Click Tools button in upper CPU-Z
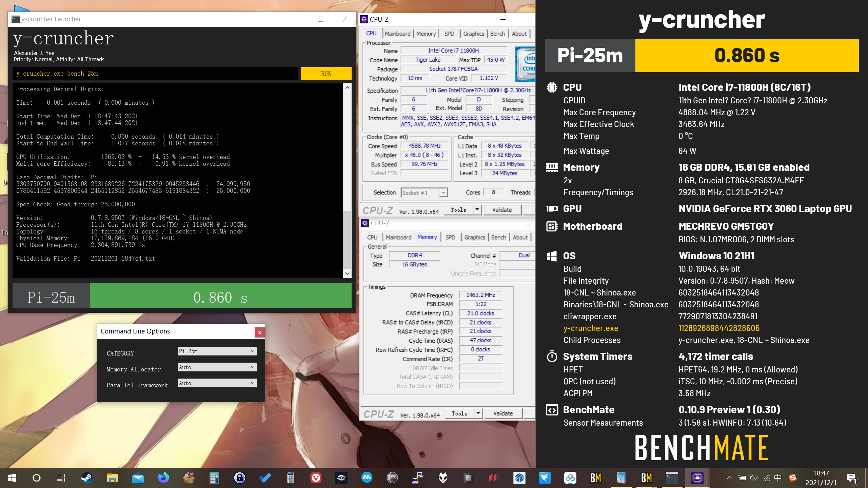Image resolution: width=868 pixels, height=488 pixels. click(x=458, y=210)
